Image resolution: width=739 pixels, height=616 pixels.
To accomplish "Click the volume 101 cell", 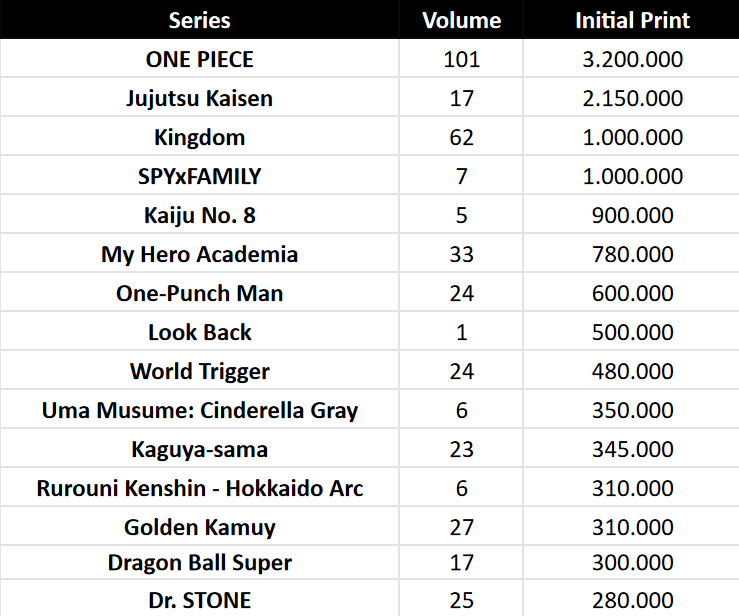I will tap(461, 59).
